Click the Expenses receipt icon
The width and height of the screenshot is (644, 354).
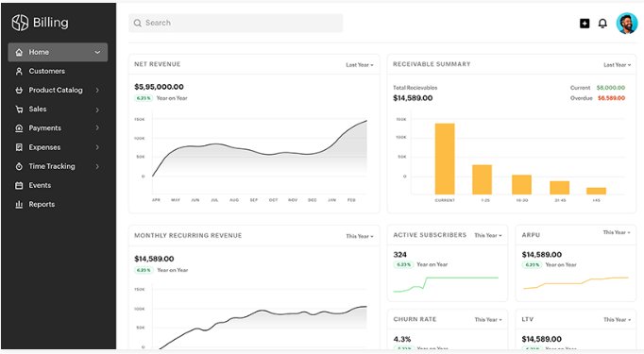19,147
